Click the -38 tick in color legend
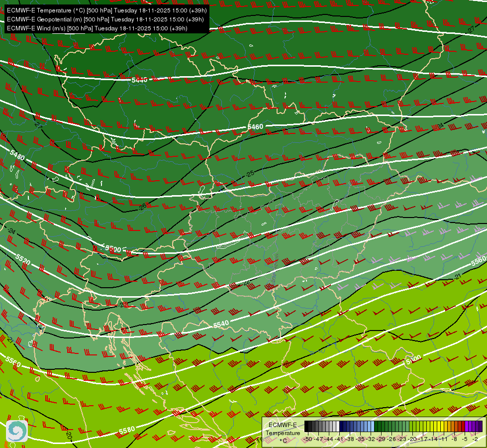Screen dimensions: 487x448 350,439
